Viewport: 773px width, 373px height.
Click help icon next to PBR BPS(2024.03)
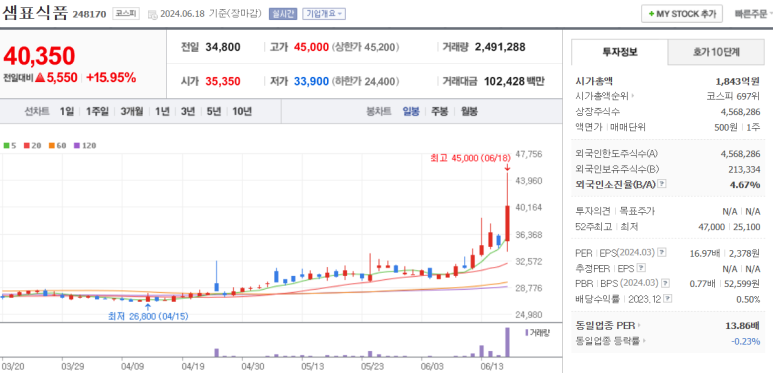[x=666, y=283]
